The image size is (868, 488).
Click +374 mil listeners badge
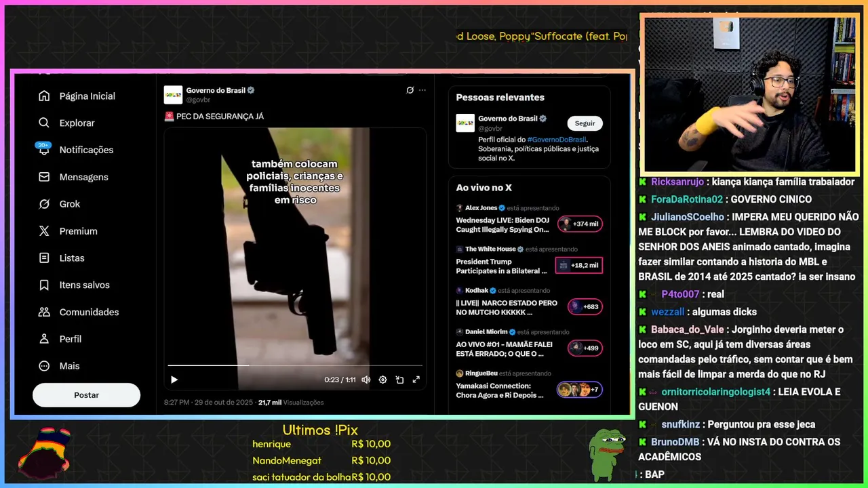[x=580, y=224]
